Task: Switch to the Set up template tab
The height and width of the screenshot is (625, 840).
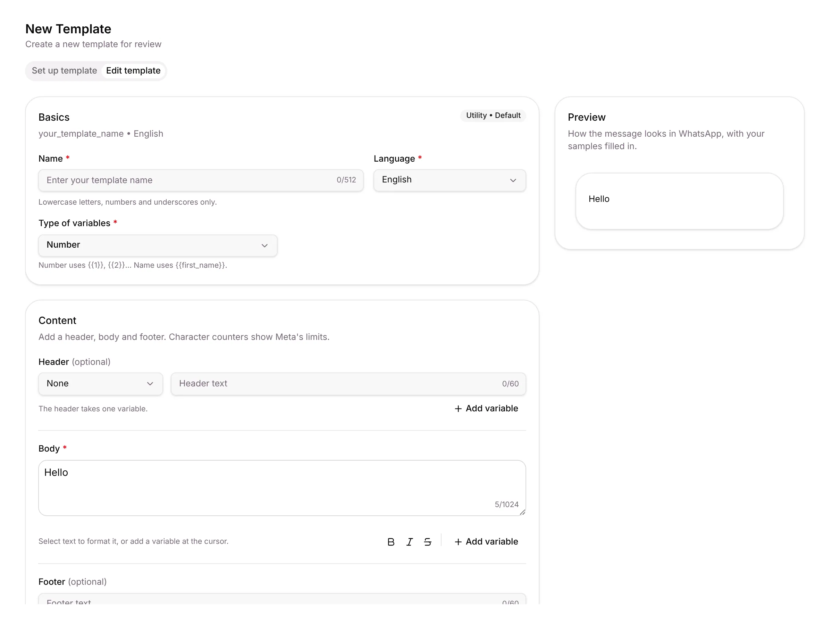Action: pyautogui.click(x=64, y=70)
